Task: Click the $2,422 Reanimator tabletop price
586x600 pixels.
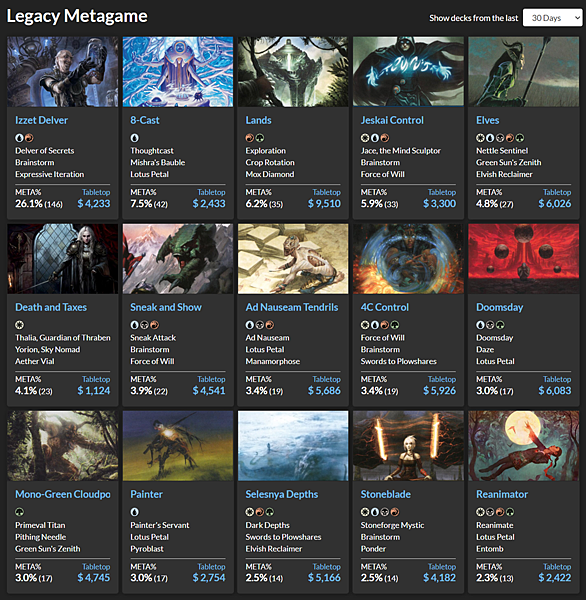Action: (x=555, y=578)
